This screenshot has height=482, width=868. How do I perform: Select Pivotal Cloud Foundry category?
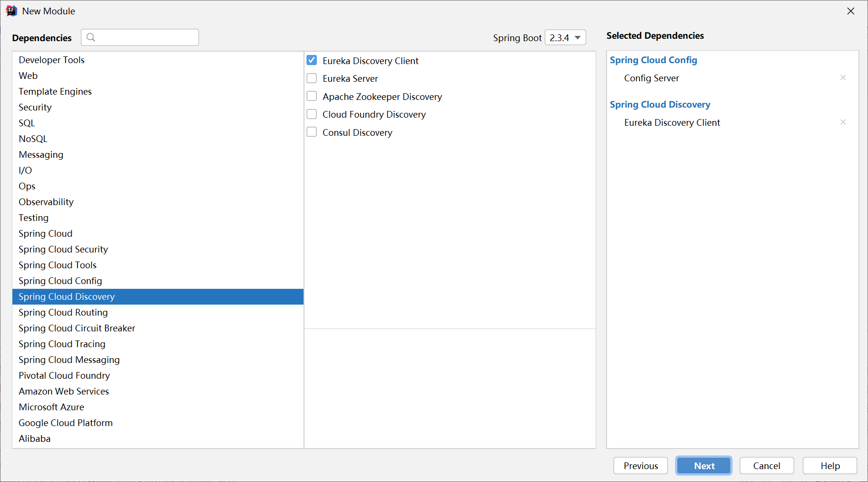(158, 375)
